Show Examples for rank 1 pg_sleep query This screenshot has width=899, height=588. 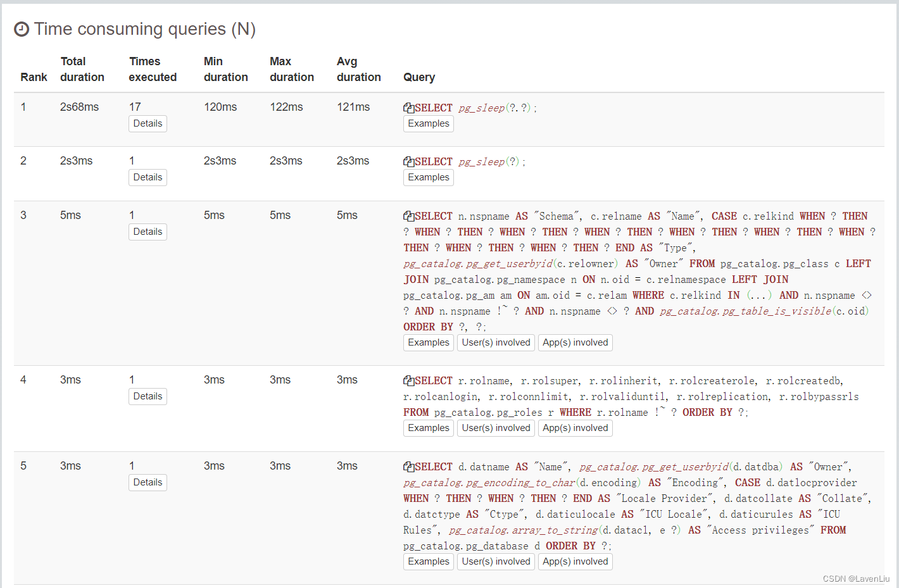(429, 124)
